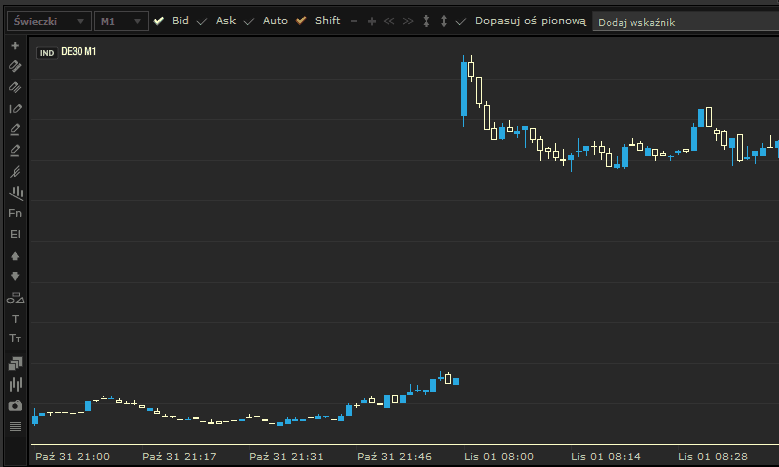This screenshot has width=779, height=467.
Task: Click the IND indicator badge
Action: (x=46, y=53)
